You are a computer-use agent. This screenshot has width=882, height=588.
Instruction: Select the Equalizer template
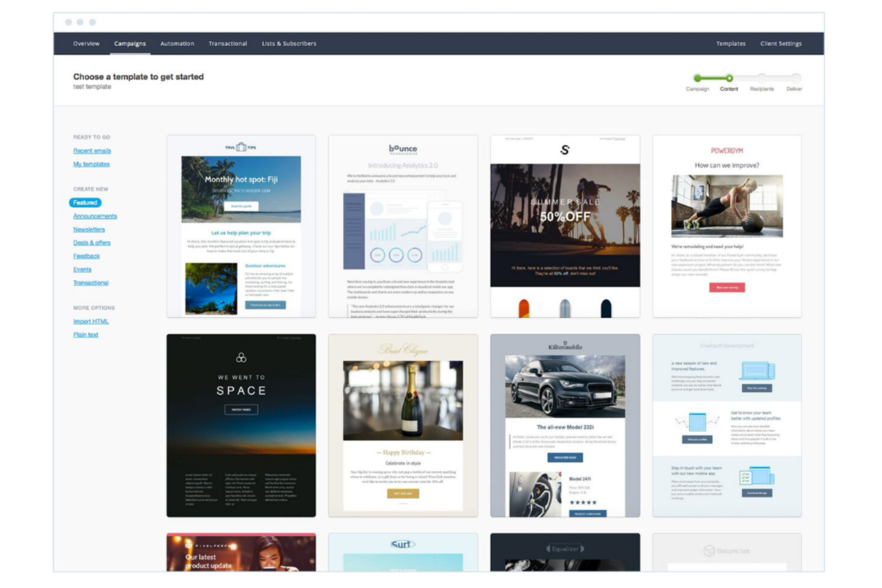click(x=565, y=552)
